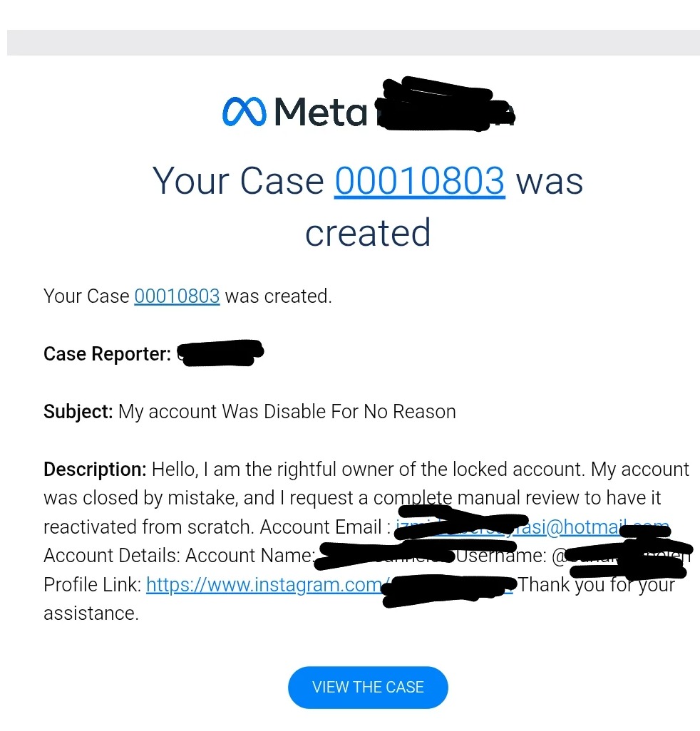The image size is (700, 731).
Task: Click the bold Subject label
Action: 78,412
